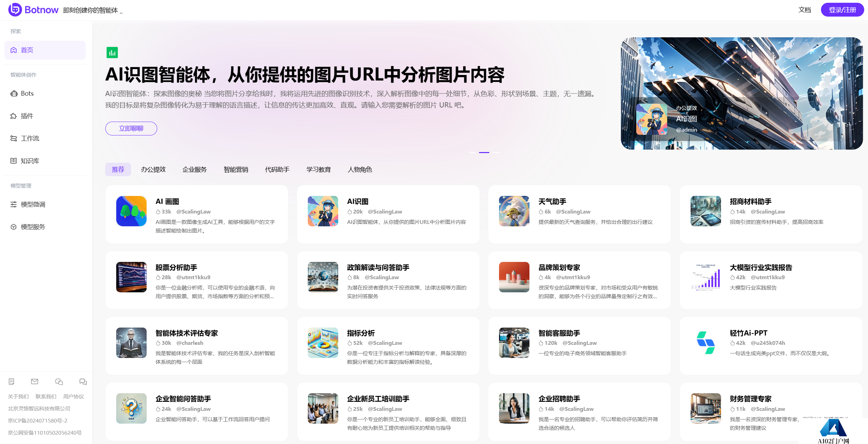Select the 推荐 category tab
The width and height of the screenshot is (868, 444).
[x=118, y=169]
